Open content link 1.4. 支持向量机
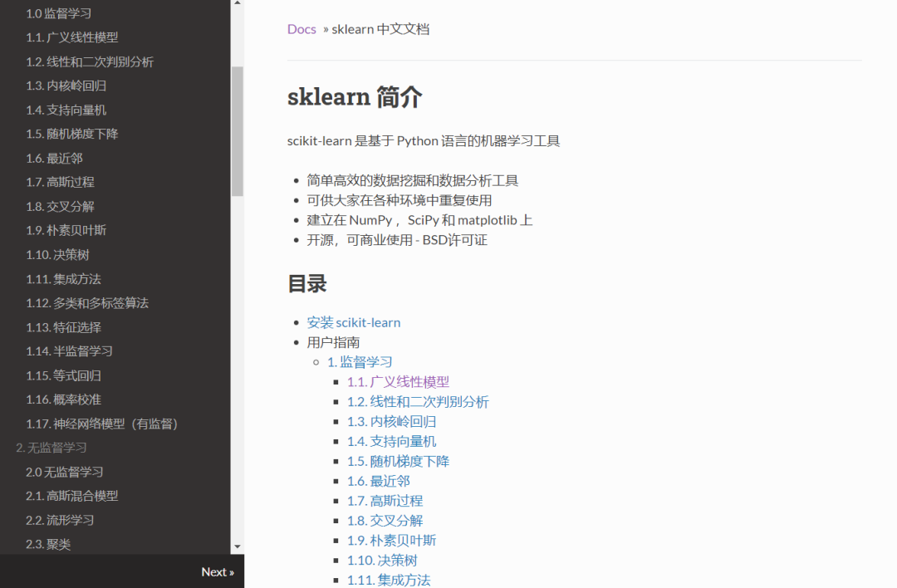The image size is (897, 588). [x=392, y=442]
